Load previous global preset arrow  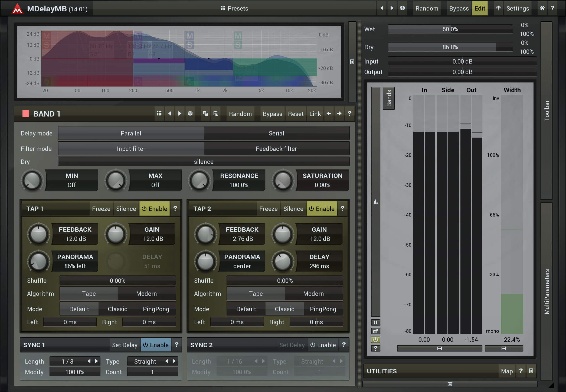pos(382,8)
